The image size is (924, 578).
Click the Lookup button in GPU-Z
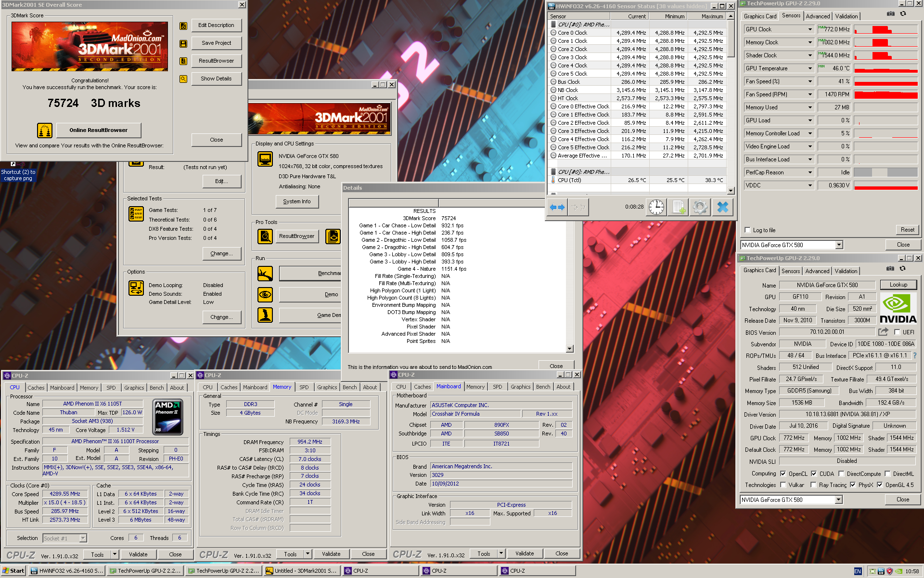click(x=898, y=285)
